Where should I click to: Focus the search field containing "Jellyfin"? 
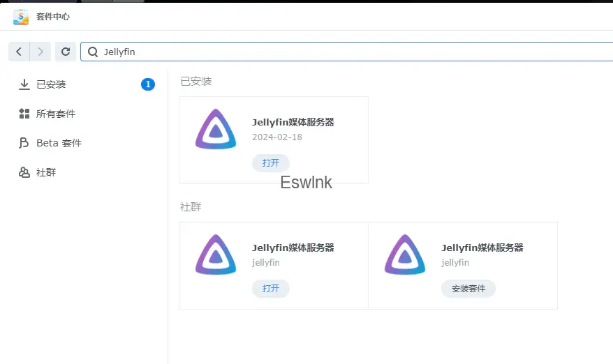pos(349,52)
